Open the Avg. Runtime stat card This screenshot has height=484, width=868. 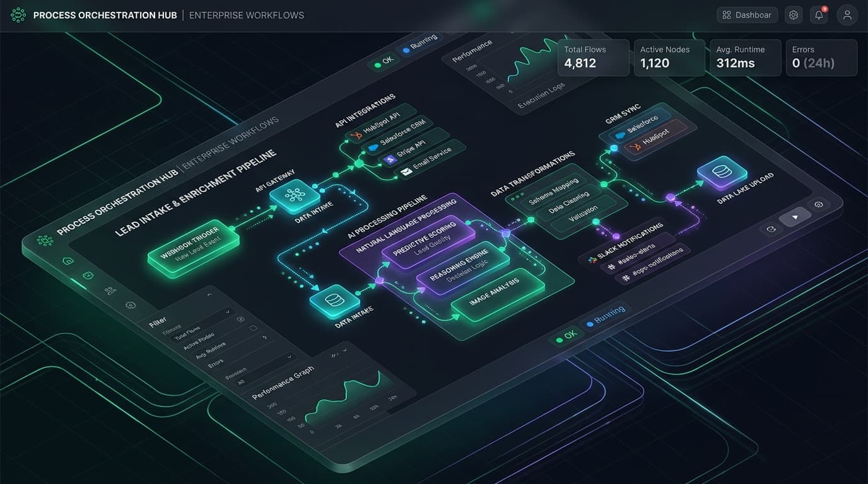coord(746,57)
